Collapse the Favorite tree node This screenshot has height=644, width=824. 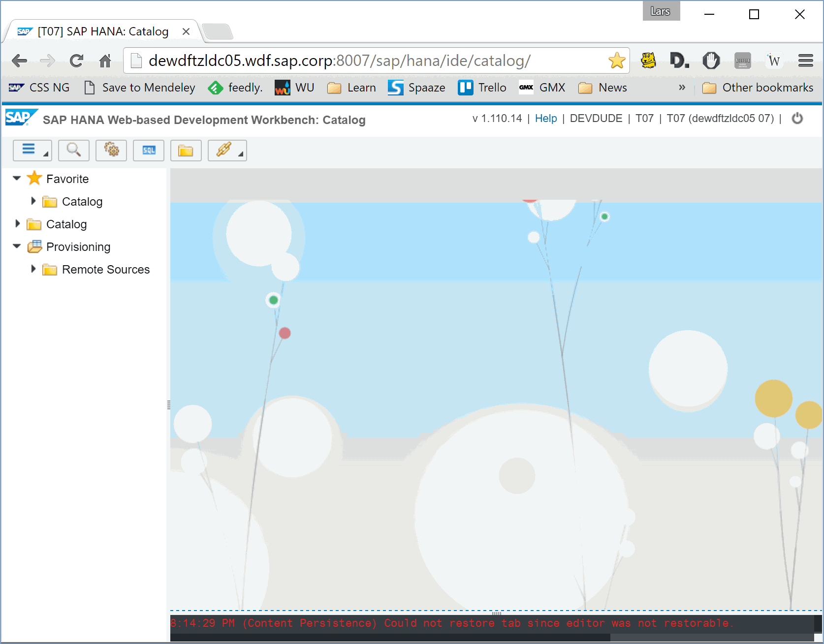17,179
